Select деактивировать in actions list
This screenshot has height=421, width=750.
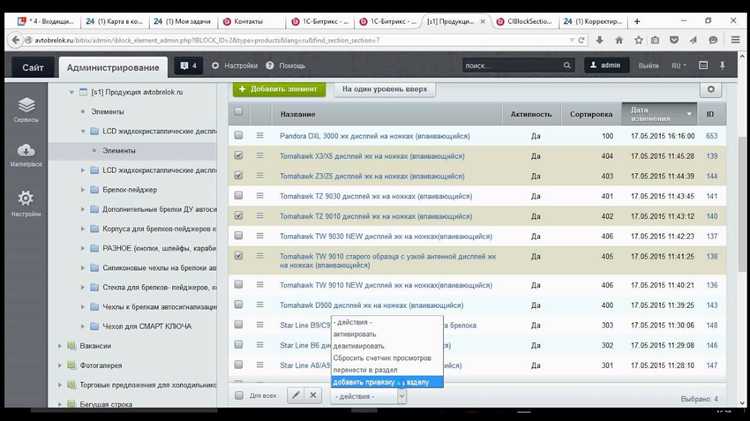click(387, 346)
